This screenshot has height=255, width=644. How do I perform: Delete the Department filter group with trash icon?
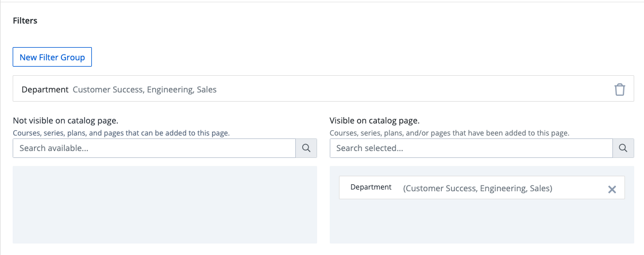pos(619,90)
